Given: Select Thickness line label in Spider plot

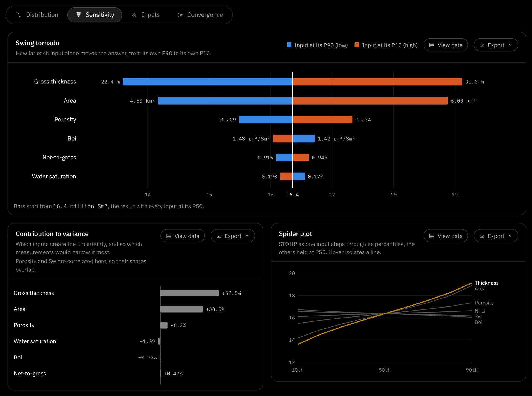Looking at the screenshot, I should [x=486, y=283].
